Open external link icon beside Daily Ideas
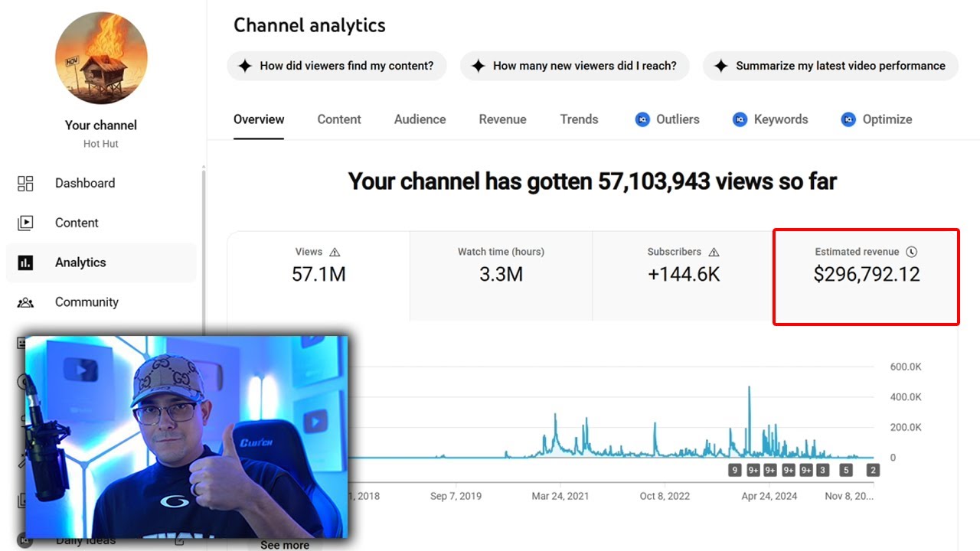 click(179, 540)
